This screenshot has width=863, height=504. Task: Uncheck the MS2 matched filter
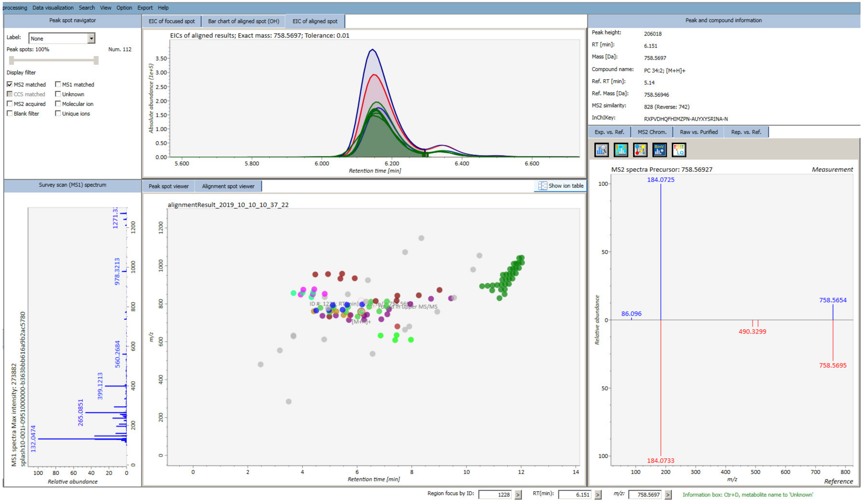(10, 84)
